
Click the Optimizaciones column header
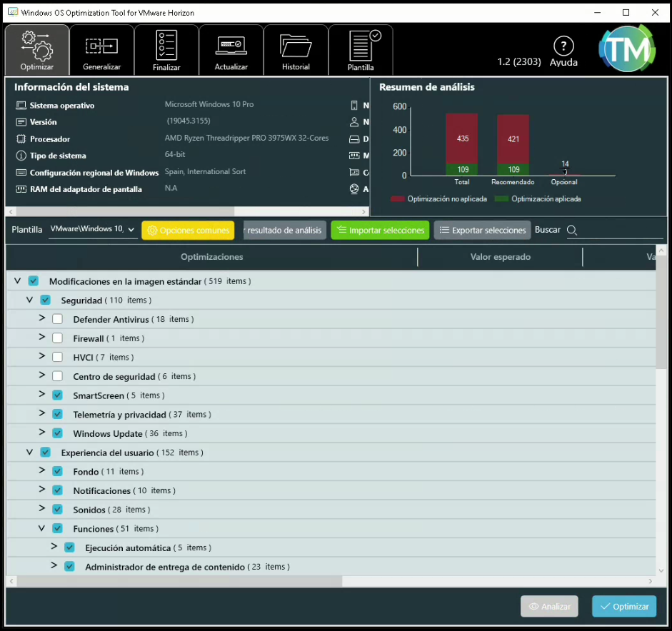[211, 257]
